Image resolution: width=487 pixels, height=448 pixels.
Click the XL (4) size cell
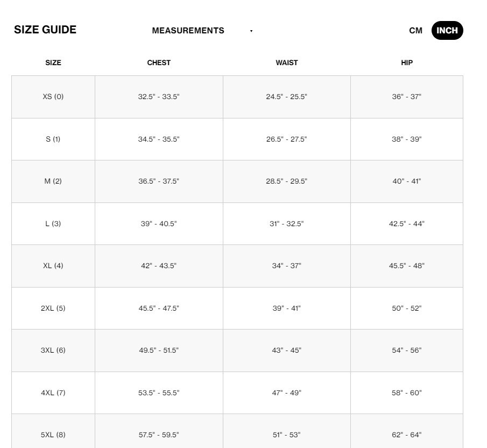pyautogui.click(x=53, y=266)
